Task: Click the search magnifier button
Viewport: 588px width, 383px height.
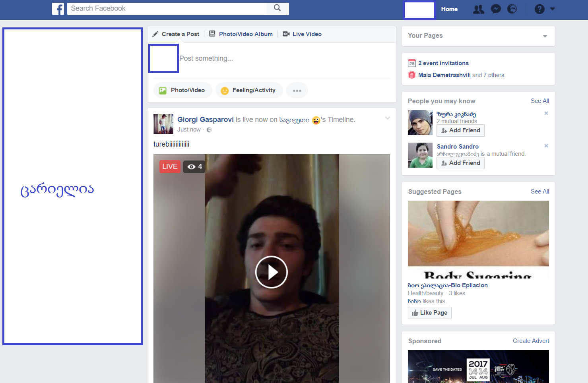Action: 278,8
